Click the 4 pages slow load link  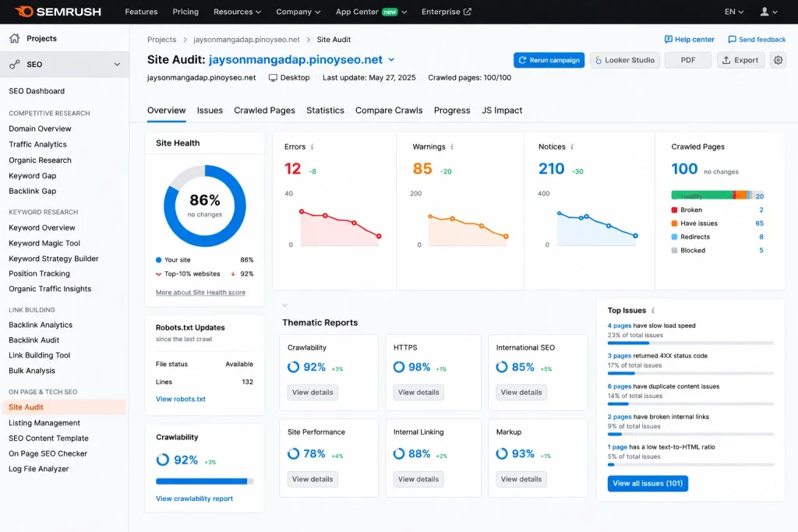tap(620, 326)
